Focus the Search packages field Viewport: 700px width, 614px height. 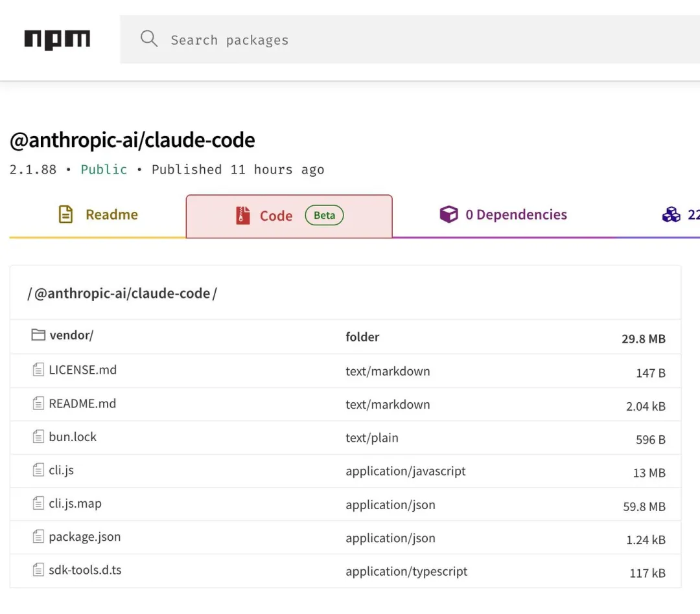click(410, 40)
